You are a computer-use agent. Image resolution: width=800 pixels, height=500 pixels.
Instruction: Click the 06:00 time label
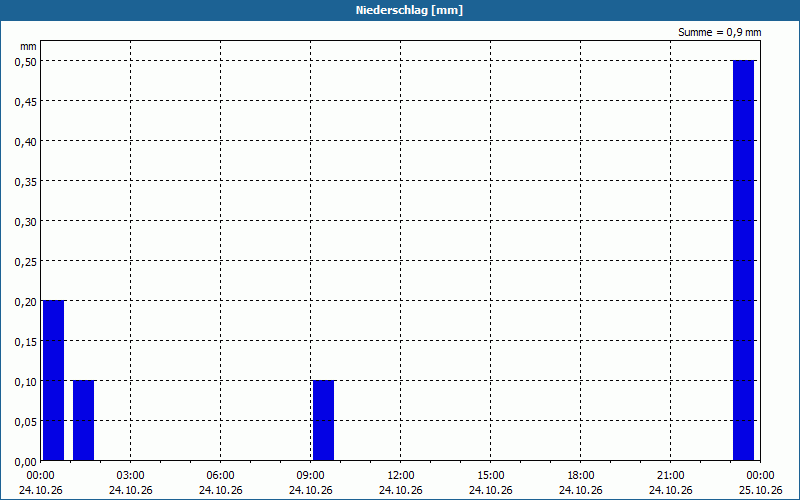point(220,476)
